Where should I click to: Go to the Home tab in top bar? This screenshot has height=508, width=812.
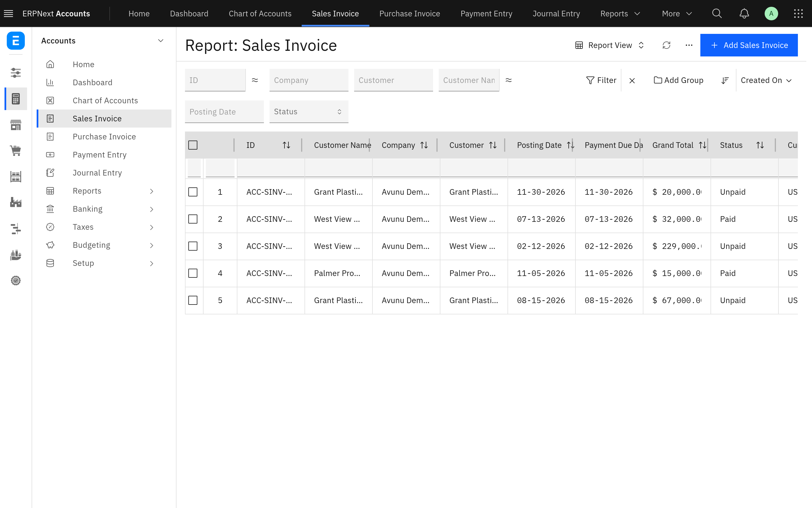pyautogui.click(x=139, y=14)
